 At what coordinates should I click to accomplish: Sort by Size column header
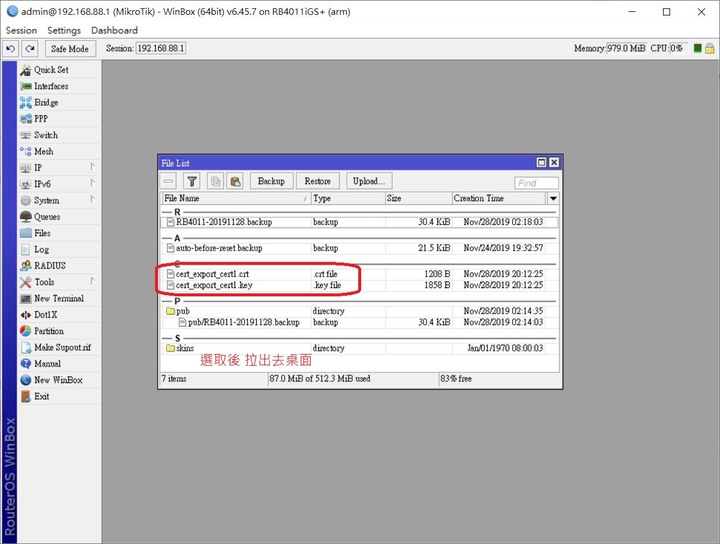pyautogui.click(x=418, y=198)
